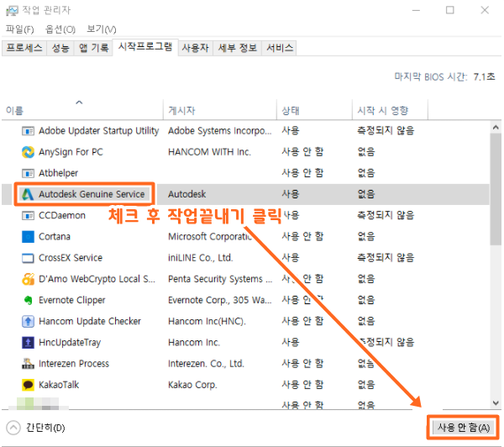The width and height of the screenshot is (504, 447).
Task: Click the Autodesk publisher cell
Action: (x=186, y=194)
